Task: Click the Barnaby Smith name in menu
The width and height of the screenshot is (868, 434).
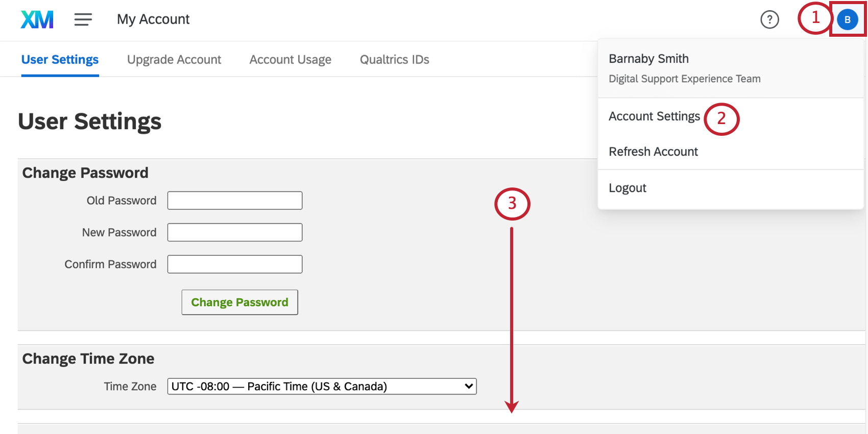Action: (648, 59)
